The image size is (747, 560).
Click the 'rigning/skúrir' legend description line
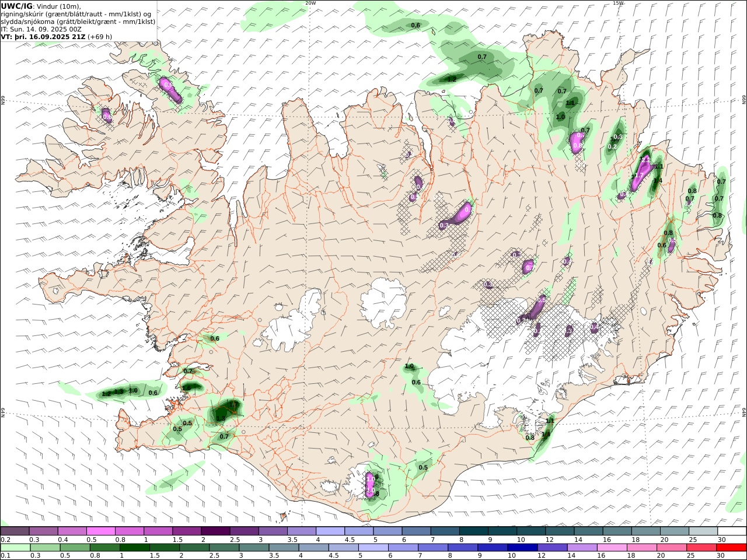tap(76, 13)
